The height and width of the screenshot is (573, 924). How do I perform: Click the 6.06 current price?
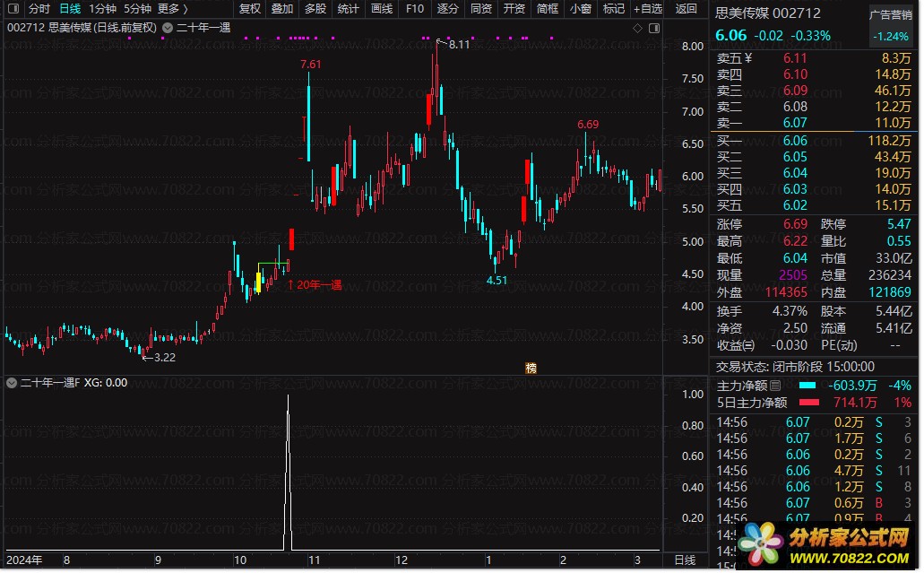tap(730, 35)
